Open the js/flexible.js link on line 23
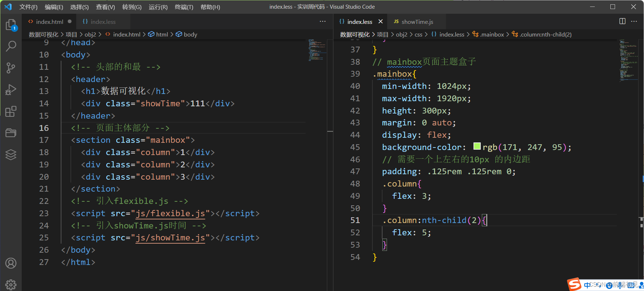Image resolution: width=644 pixels, height=291 pixels. [170, 213]
